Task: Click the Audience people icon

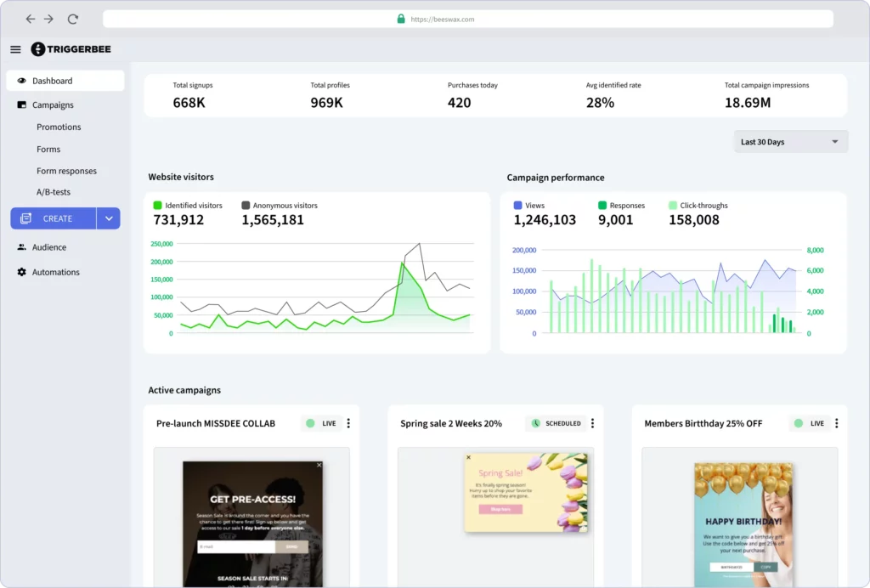Action: tap(22, 247)
